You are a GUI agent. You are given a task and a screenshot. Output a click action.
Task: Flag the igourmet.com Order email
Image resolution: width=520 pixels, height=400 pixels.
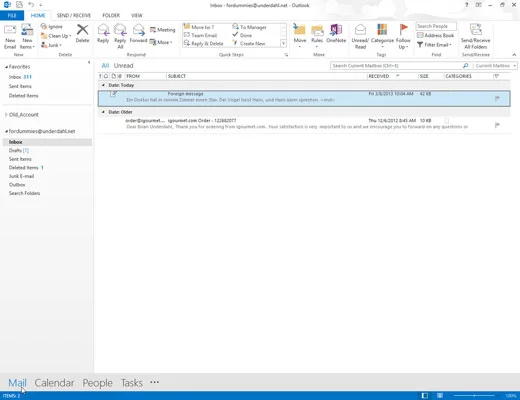click(x=497, y=125)
